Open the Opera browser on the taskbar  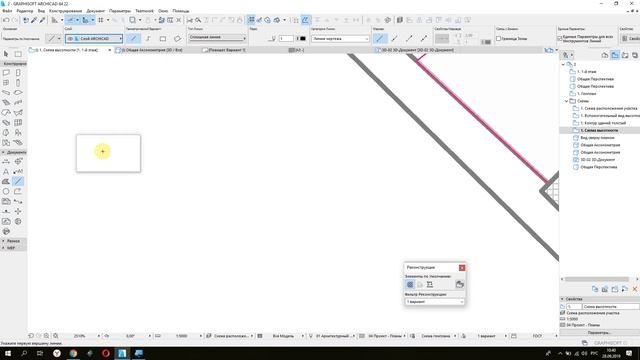tap(106, 353)
